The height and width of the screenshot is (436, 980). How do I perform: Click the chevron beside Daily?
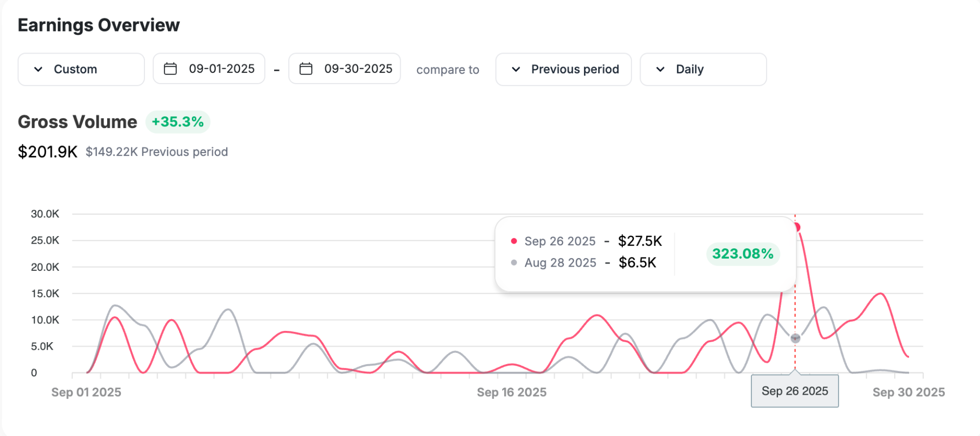pyautogui.click(x=660, y=69)
